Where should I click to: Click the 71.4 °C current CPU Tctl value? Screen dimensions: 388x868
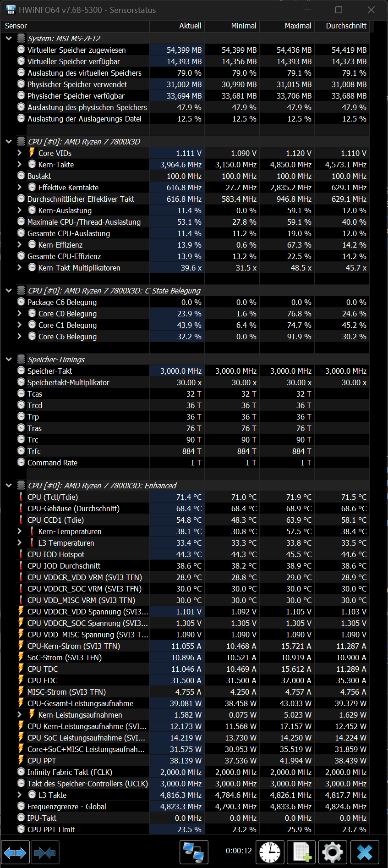189,497
